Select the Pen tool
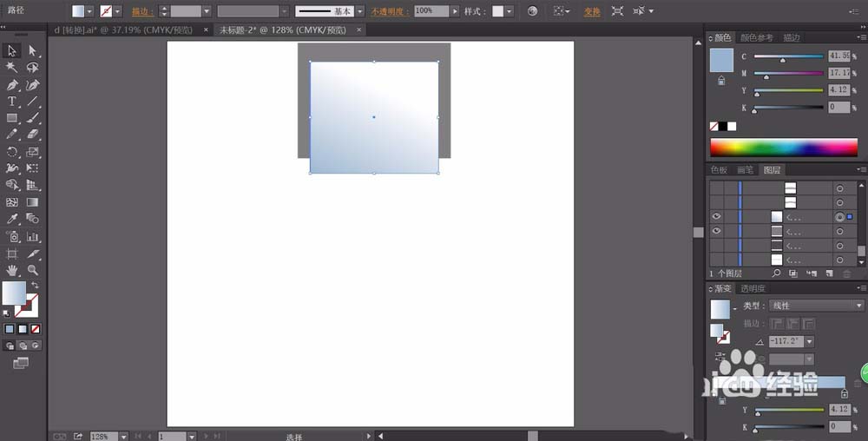 11,85
